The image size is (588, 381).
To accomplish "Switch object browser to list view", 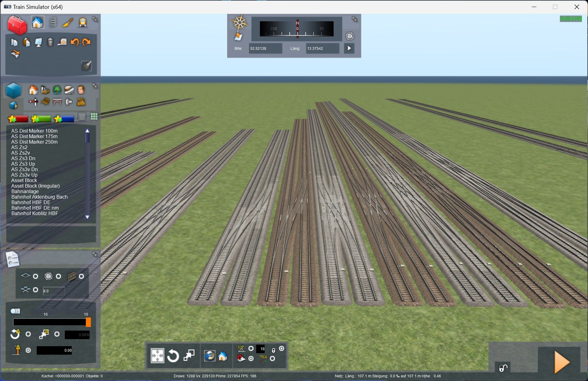I will coord(82,117).
